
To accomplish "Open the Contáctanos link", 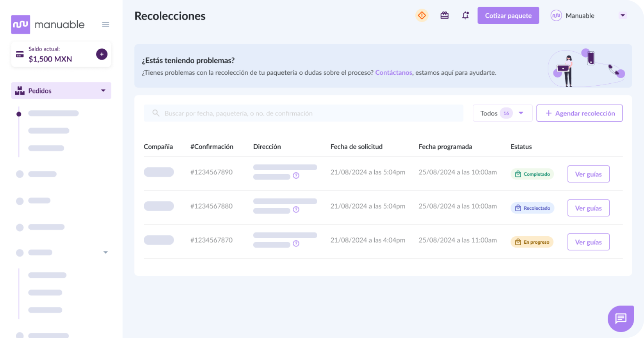I will pos(394,73).
